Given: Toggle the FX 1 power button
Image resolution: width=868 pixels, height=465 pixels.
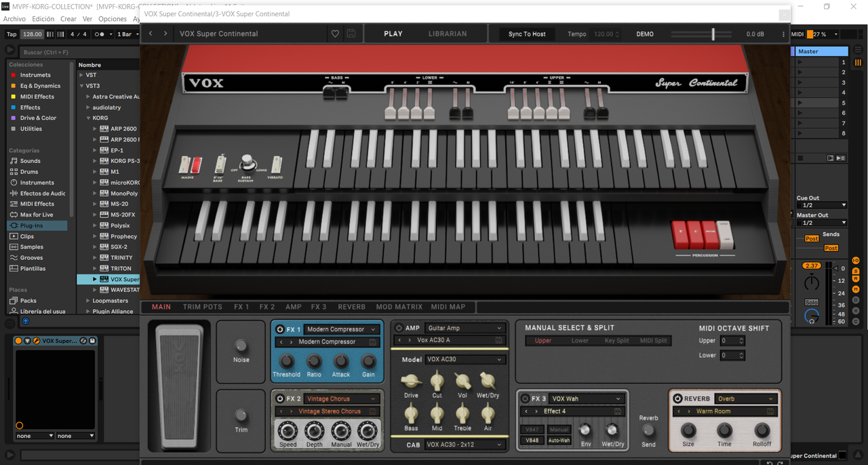Looking at the screenshot, I should 280,329.
